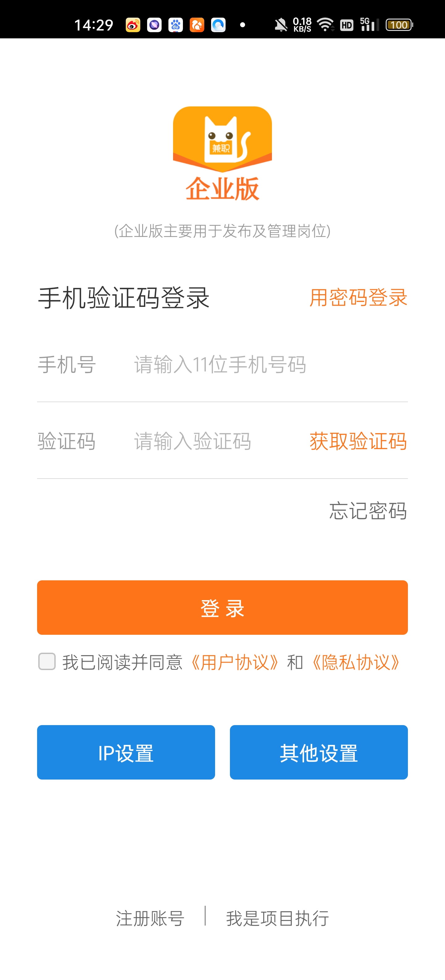Screen dimensions: 445x980
Task: Tap 获取验证码 to request a code
Action: click(358, 441)
